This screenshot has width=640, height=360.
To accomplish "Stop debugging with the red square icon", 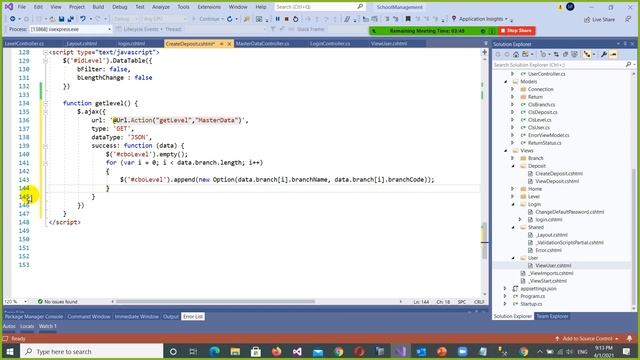I will (x=287, y=19).
